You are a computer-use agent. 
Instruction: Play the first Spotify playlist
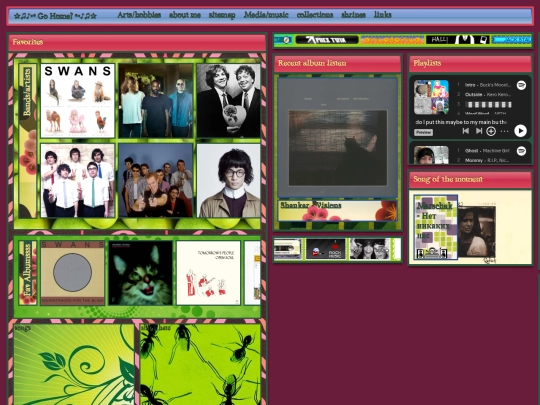coord(520,131)
